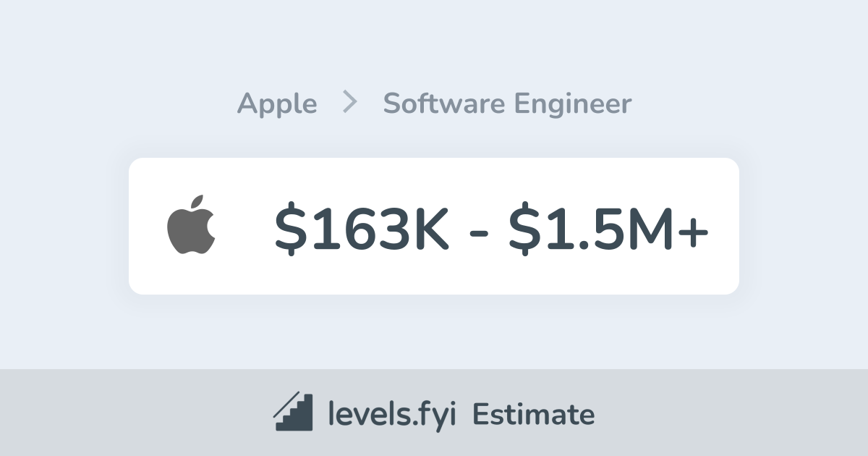Screen dimensions: 868x456
Task: Click the dollar sign before 163K
Action: (x=288, y=226)
